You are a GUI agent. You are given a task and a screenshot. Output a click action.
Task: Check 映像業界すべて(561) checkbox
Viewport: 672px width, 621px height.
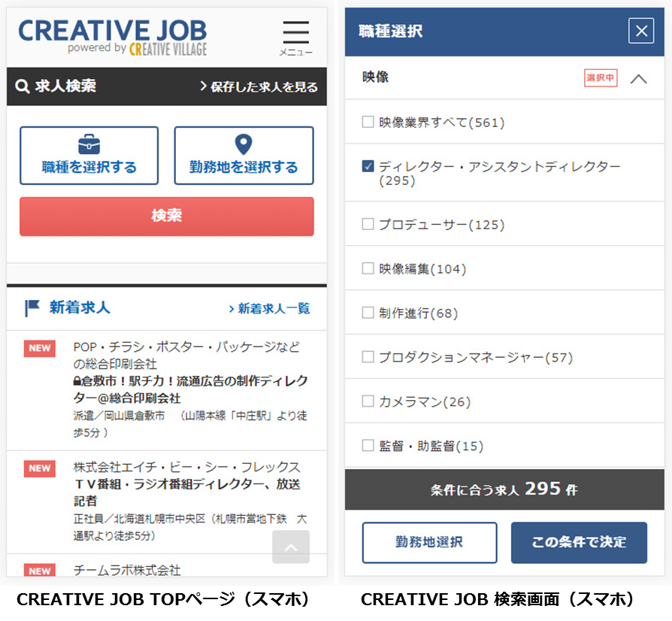(368, 122)
